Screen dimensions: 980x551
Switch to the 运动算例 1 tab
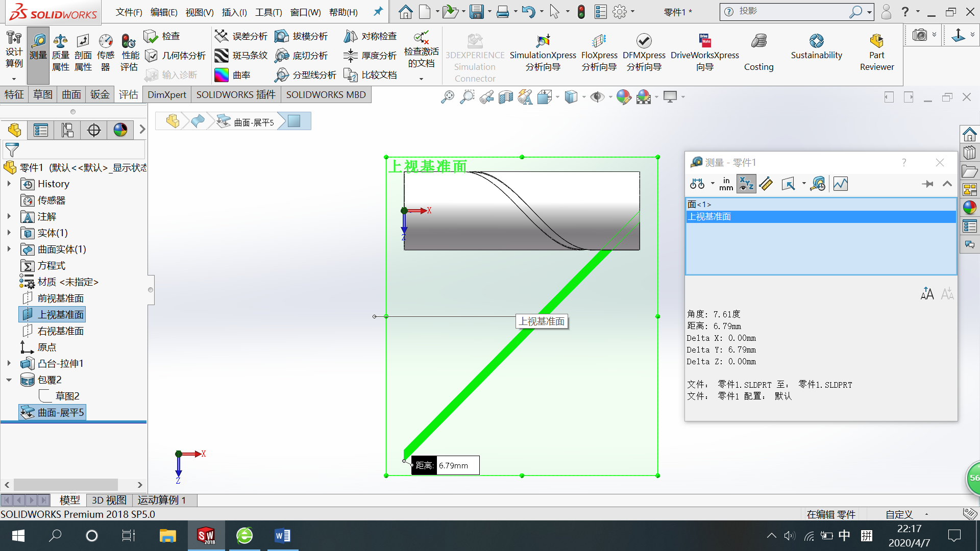point(161,500)
